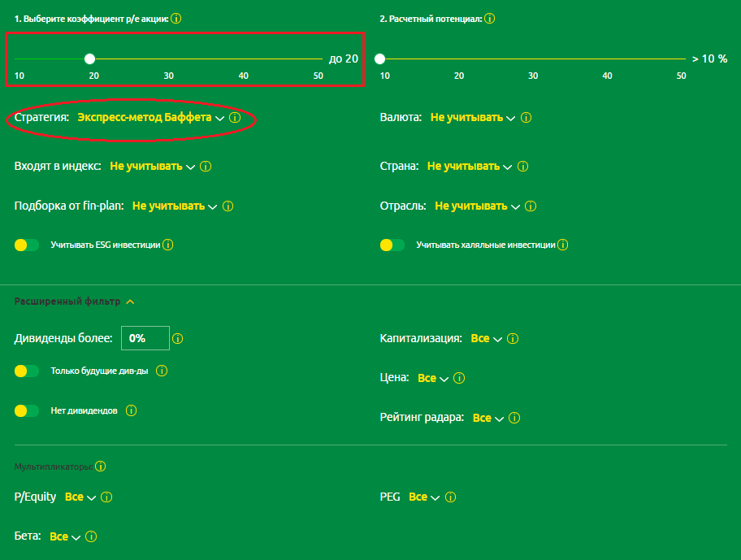Show info for Входят в индекс
This screenshot has width=741, height=560.
pos(206,167)
